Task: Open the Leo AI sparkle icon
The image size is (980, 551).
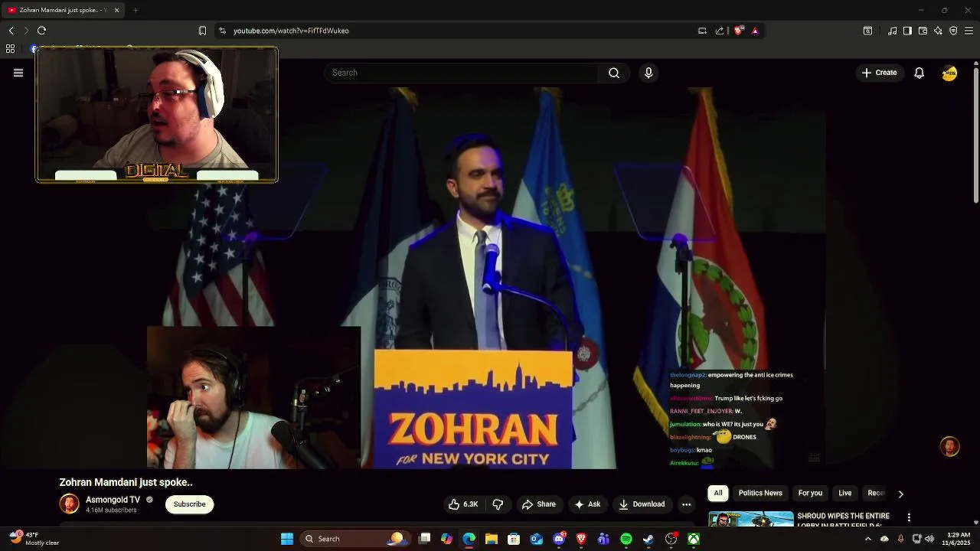Action: click(x=938, y=31)
